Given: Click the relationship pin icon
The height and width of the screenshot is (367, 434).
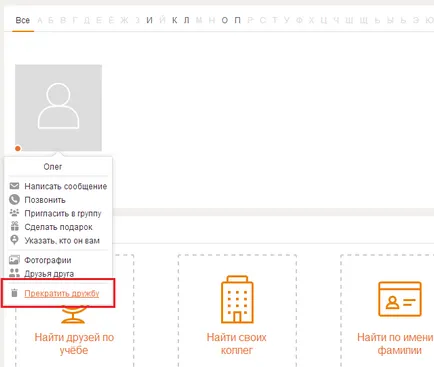Looking at the screenshot, I should tap(14, 240).
